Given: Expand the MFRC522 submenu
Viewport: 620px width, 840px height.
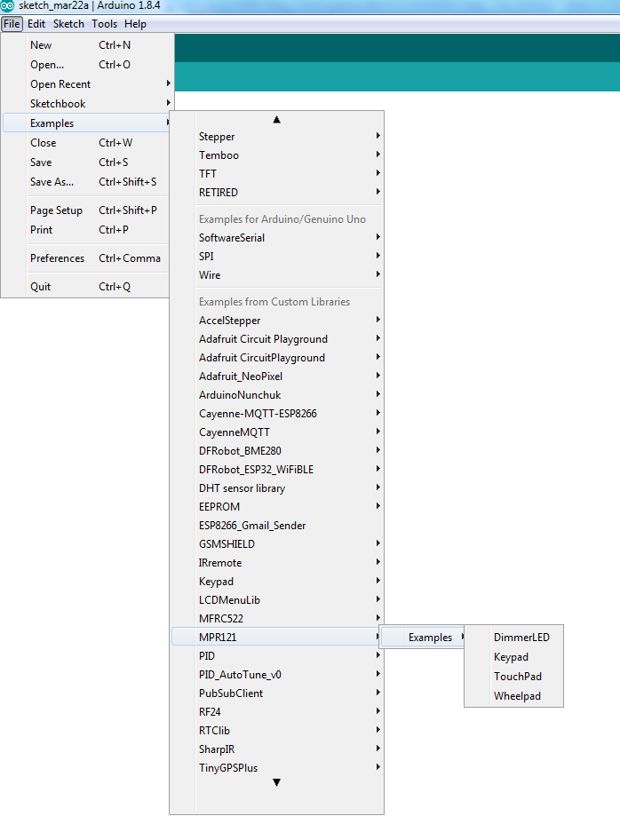Looking at the screenshot, I should coord(276,619).
